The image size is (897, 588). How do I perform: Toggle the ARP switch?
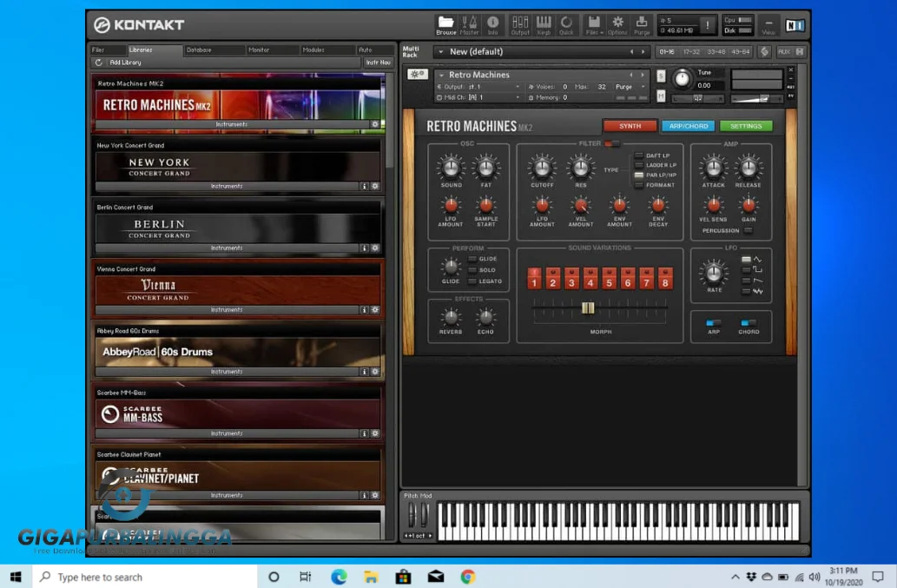point(714,322)
